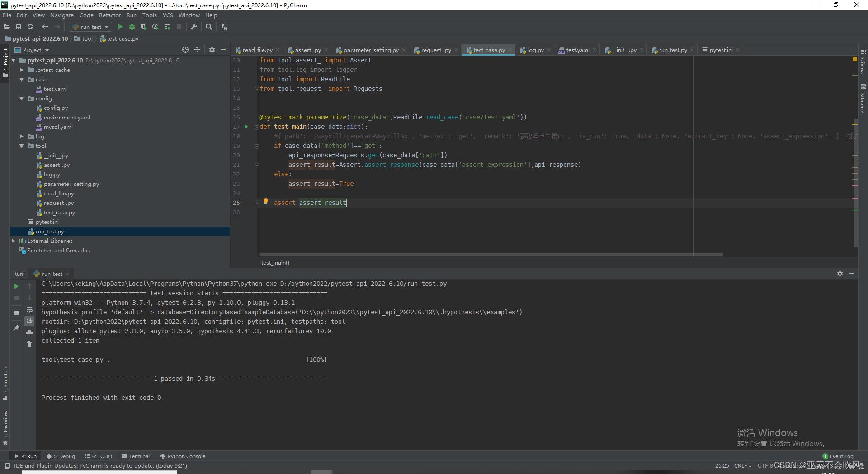Toggle the Project tool window side tab
The height and width of the screenshot is (474, 868).
(x=5, y=62)
